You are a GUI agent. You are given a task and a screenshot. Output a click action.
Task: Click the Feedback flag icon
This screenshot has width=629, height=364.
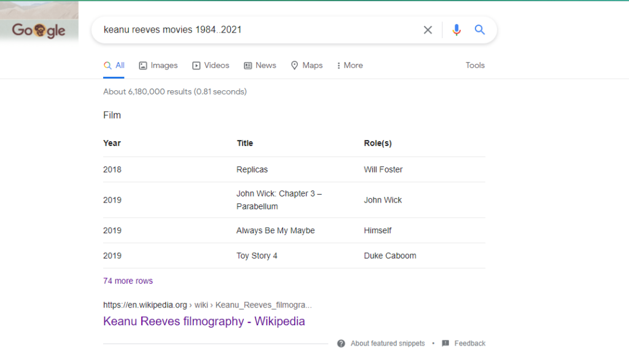tap(445, 344)
